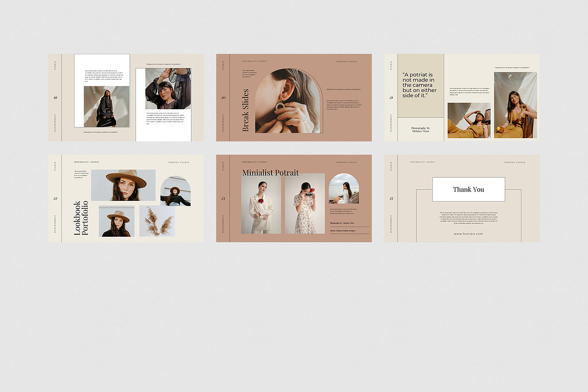Select the 'Minialist Potrait' heading
The image size is (588, 392).
coord(270,172)
